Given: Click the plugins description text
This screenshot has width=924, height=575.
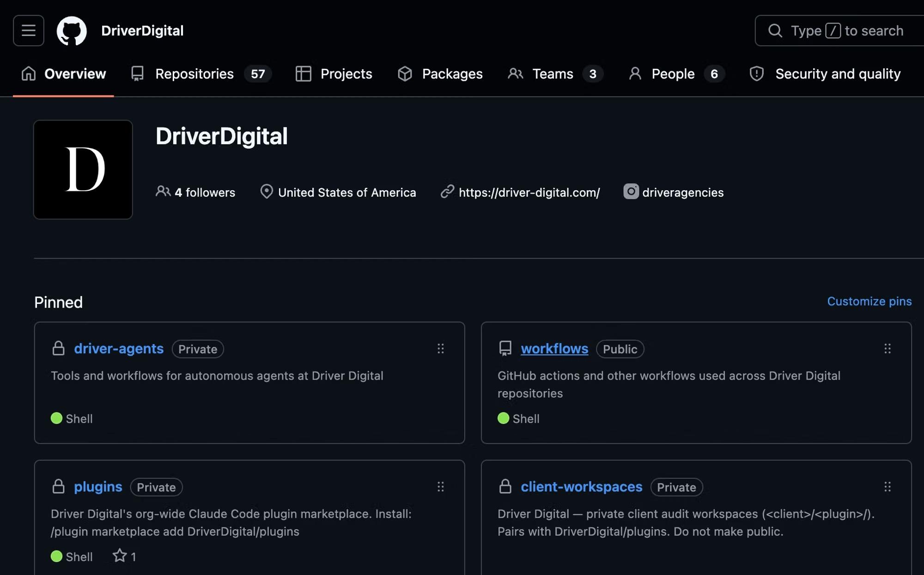Looking at the screenshot, I should [231, 522].
